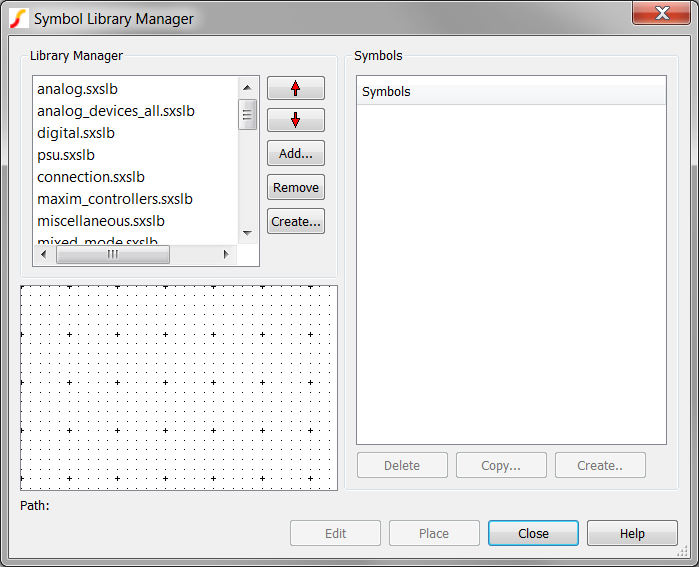Click the red up arrow button
Screen dimensions: 699x567
(x=295, y=88)
